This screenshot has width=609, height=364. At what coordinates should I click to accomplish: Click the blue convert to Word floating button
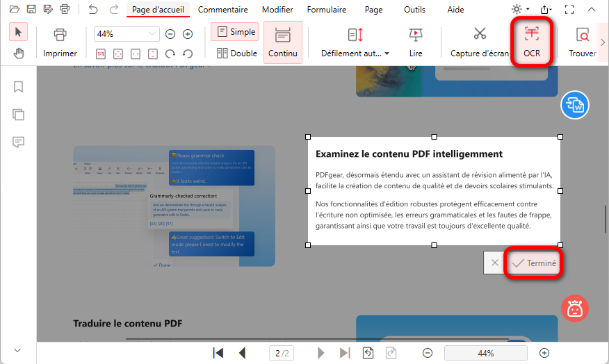[575, 105]
